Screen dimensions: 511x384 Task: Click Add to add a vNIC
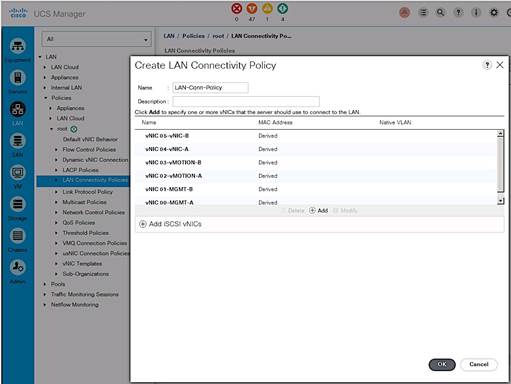click(319, 211)
